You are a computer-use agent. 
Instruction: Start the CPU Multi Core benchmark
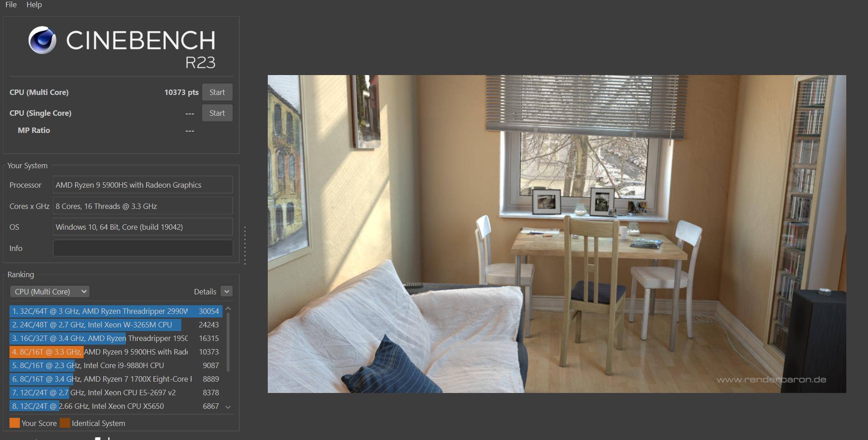coord(217,92)
